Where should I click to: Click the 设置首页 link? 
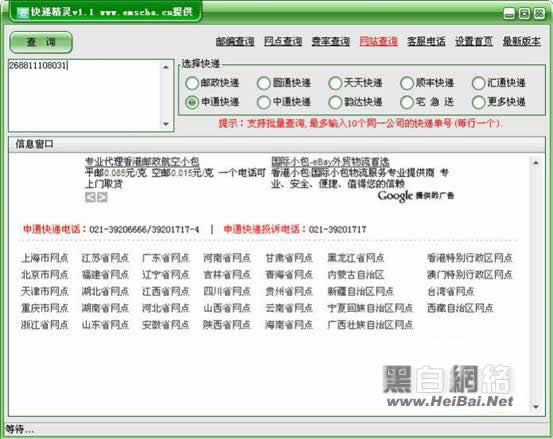point(474,42)
